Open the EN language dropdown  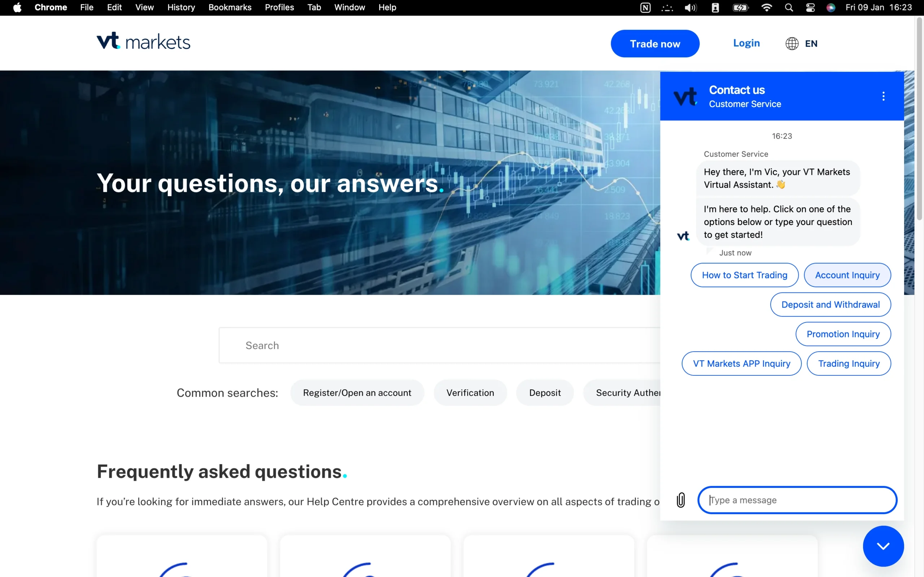[811, 44]
